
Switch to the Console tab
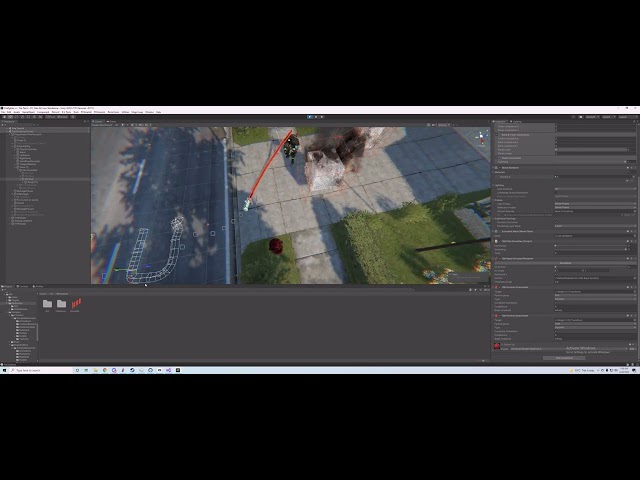coord(23,287)
